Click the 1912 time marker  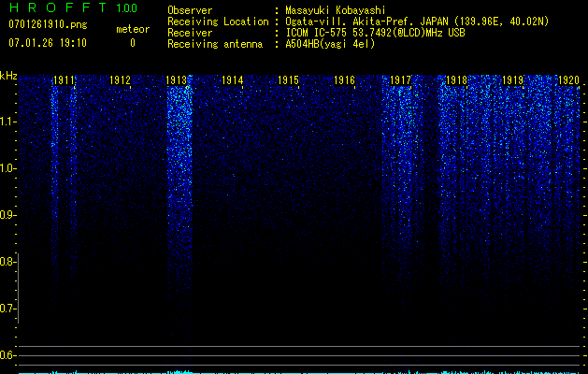120,80
